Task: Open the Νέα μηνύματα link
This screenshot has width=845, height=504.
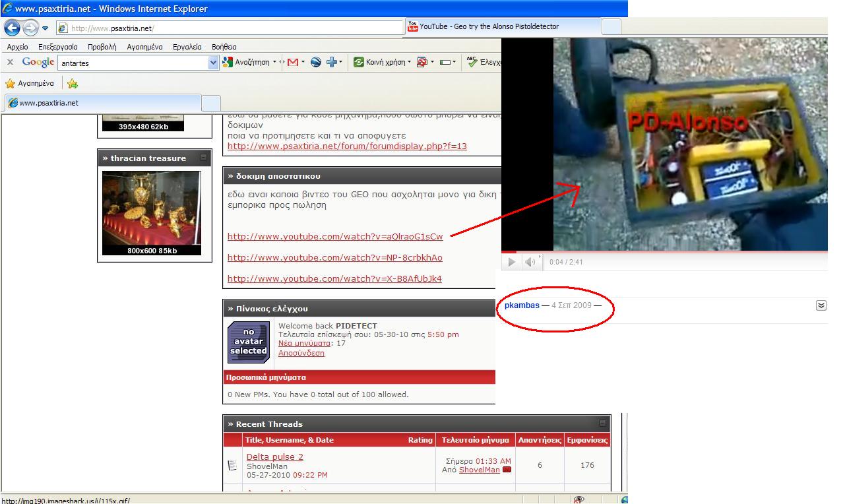Action: point(304,343)
